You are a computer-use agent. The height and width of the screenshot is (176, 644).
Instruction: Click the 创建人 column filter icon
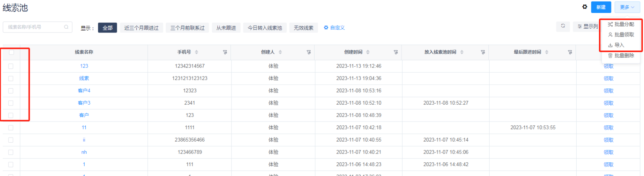click(x=309, y=52)
